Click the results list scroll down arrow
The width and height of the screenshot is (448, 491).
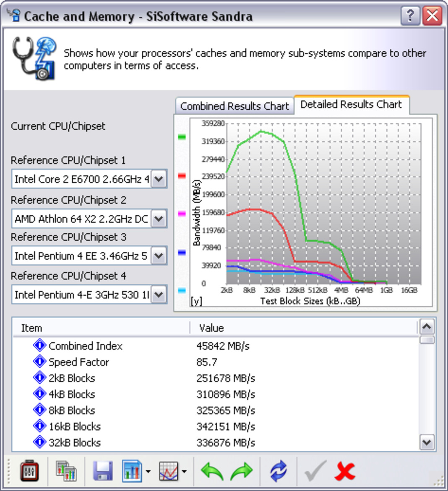(427, 442)
